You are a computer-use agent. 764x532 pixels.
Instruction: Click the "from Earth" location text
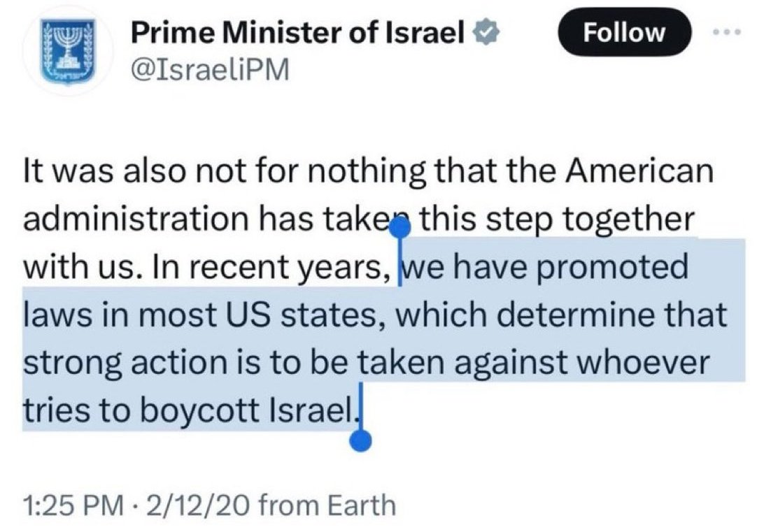tap(327, 504)
